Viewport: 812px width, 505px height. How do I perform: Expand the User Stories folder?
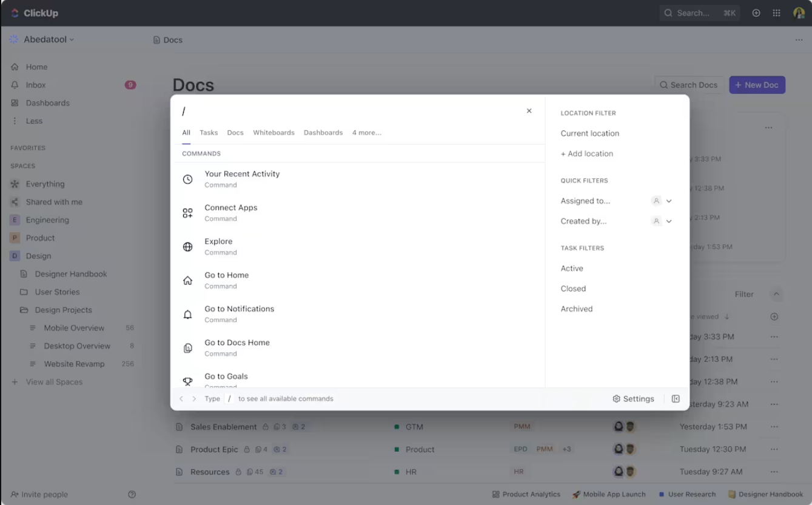coord(57,292)
